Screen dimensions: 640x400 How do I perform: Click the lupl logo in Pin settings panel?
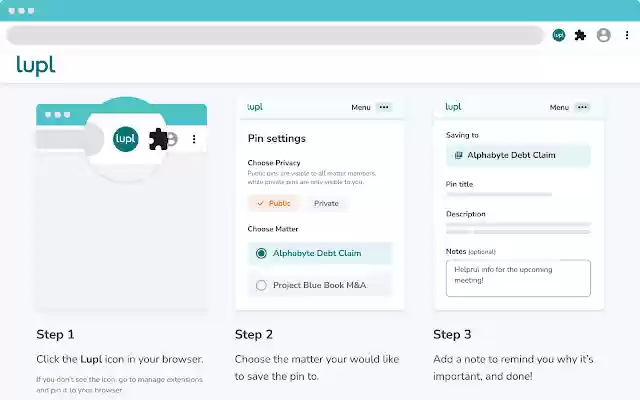255,107
